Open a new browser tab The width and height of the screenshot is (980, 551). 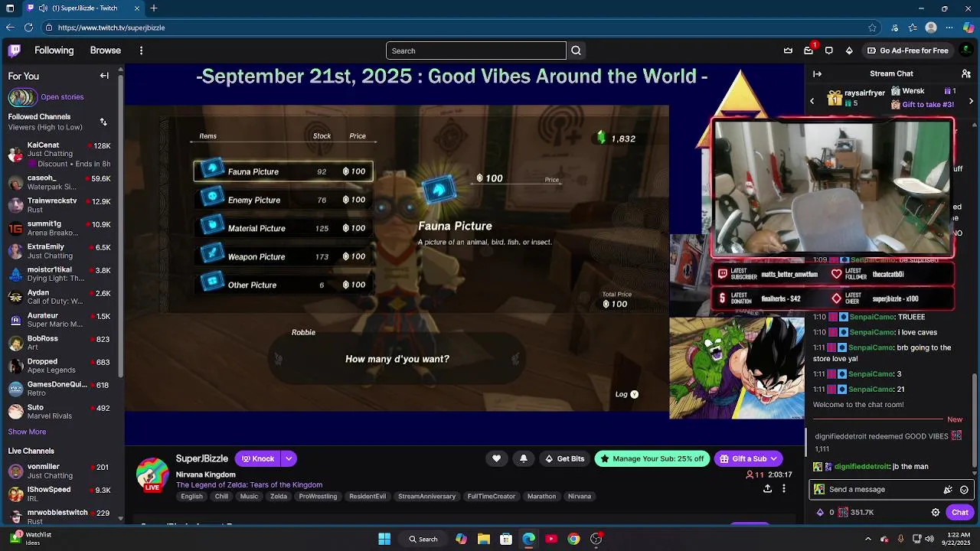point(154,8)
